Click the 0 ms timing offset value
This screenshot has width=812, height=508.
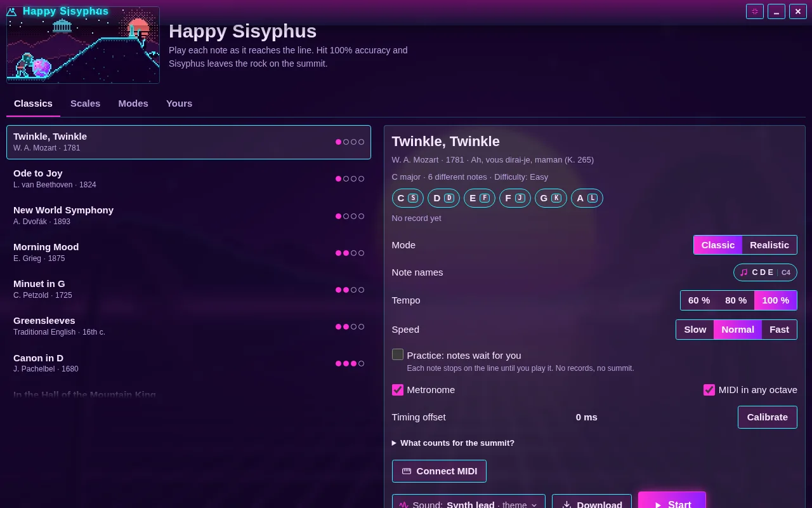pyautogui.click(x=587, y=417)
